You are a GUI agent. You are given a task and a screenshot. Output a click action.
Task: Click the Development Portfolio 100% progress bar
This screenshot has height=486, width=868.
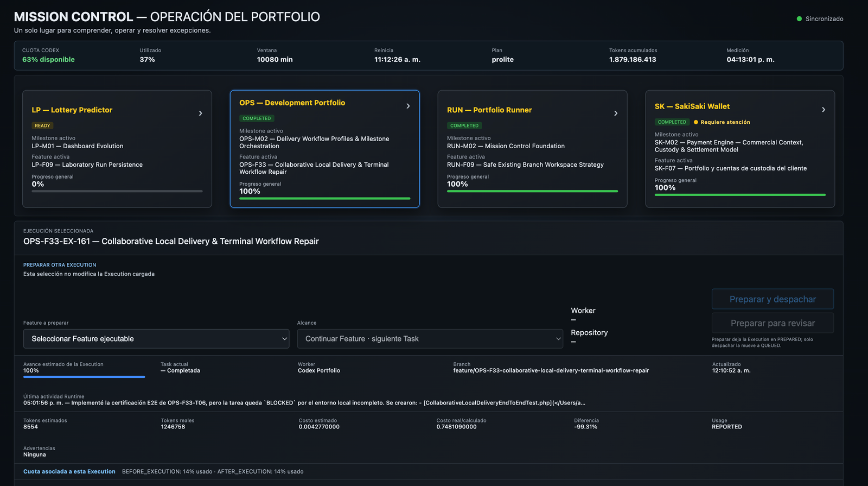[325, 198]
